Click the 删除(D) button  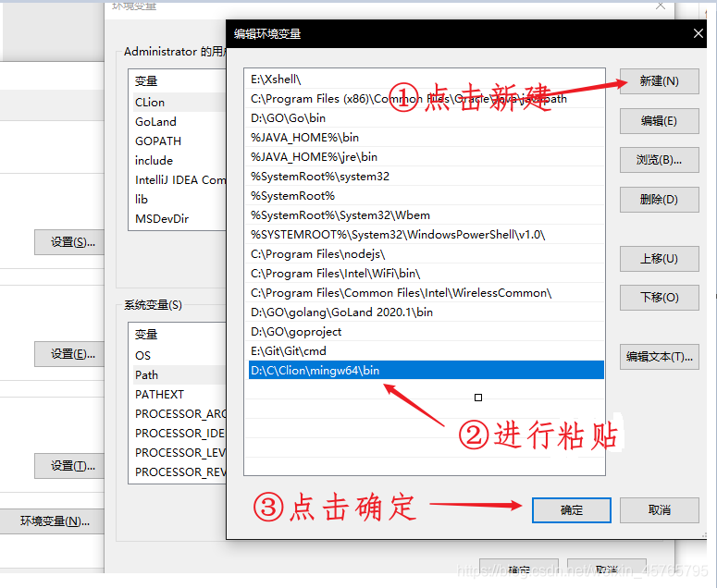point(659,200)
